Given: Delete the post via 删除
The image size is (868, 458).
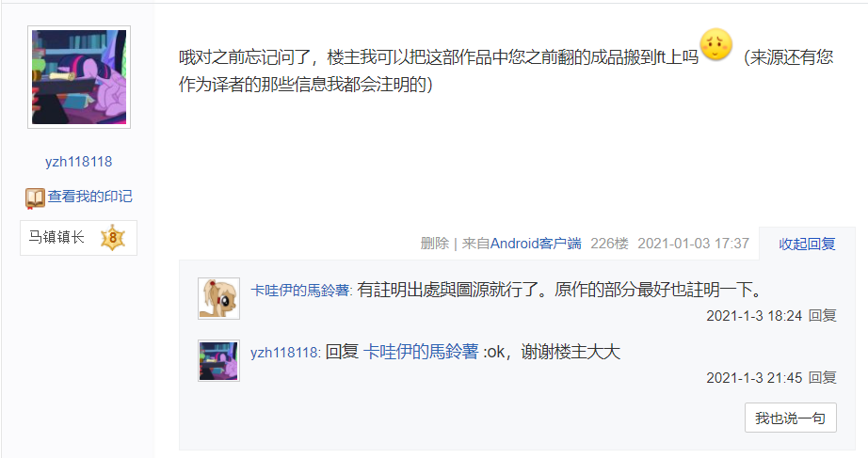Looking at the screenshot, I should click(x=435, y=244).
